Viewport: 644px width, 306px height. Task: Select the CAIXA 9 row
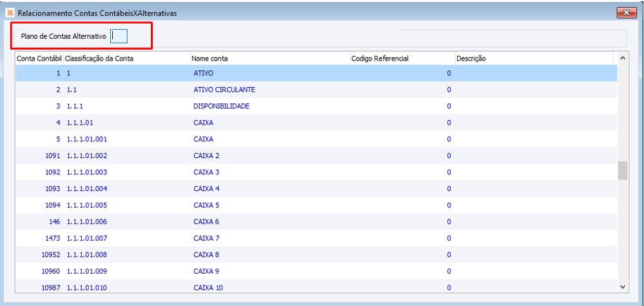(317, 271)
